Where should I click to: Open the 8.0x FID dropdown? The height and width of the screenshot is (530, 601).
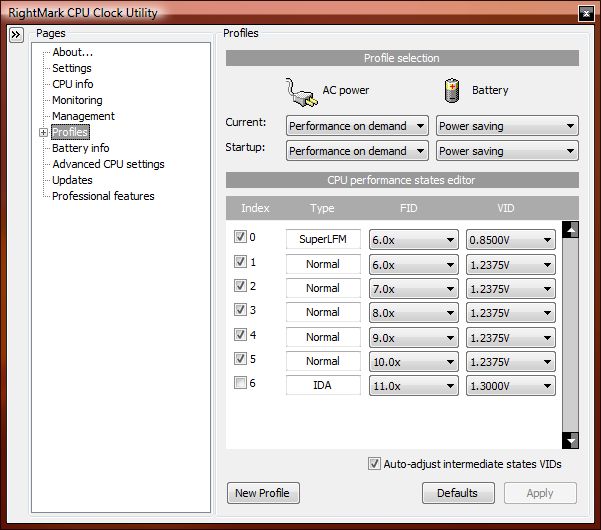[x=414, y=313]
